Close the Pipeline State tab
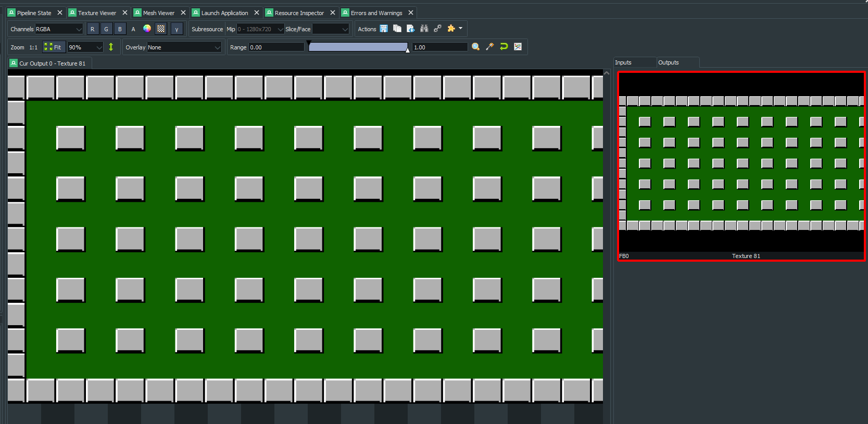The image size is (868, 424). point(59,12)
